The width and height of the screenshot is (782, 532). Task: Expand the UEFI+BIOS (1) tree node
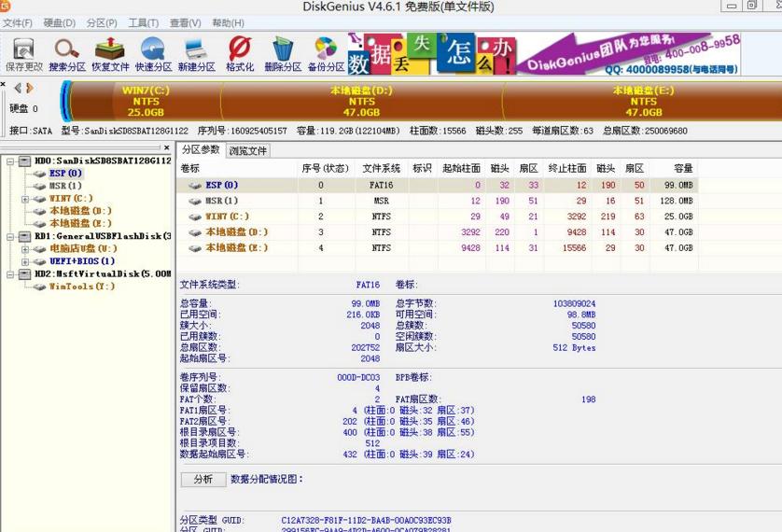coord(25,261)
